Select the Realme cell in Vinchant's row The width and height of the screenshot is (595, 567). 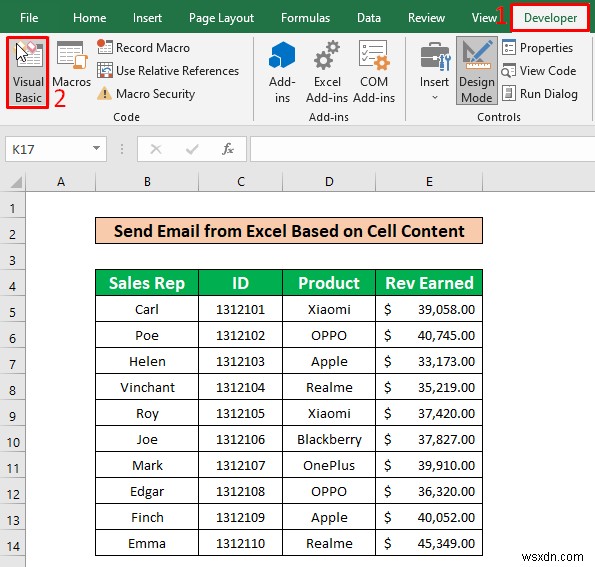tap(329, 387)
